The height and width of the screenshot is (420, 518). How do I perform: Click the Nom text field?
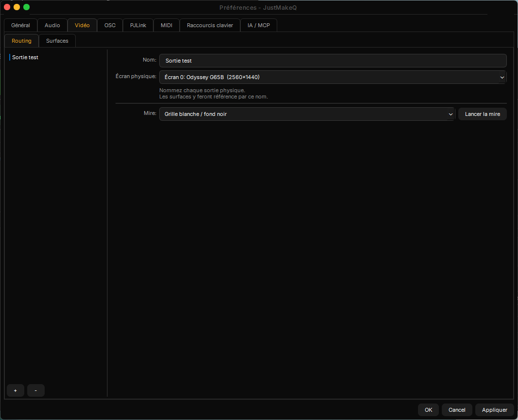pyautogui.click(x=333, y=61)
